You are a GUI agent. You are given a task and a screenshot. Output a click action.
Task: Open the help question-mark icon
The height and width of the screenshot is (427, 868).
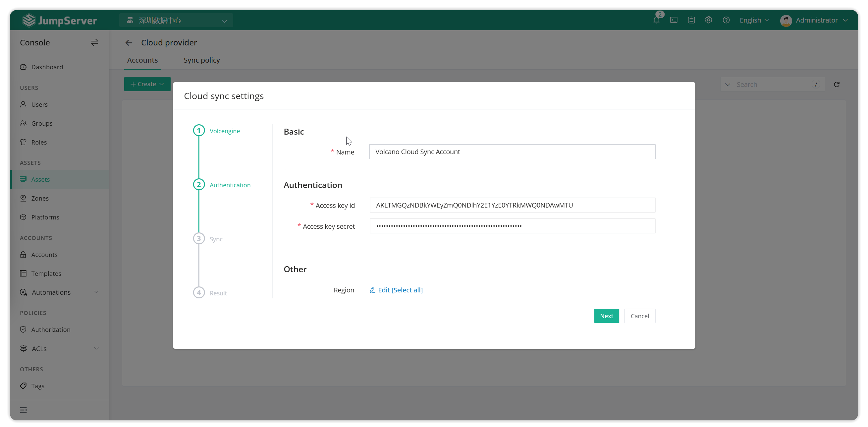coord(726,20)
